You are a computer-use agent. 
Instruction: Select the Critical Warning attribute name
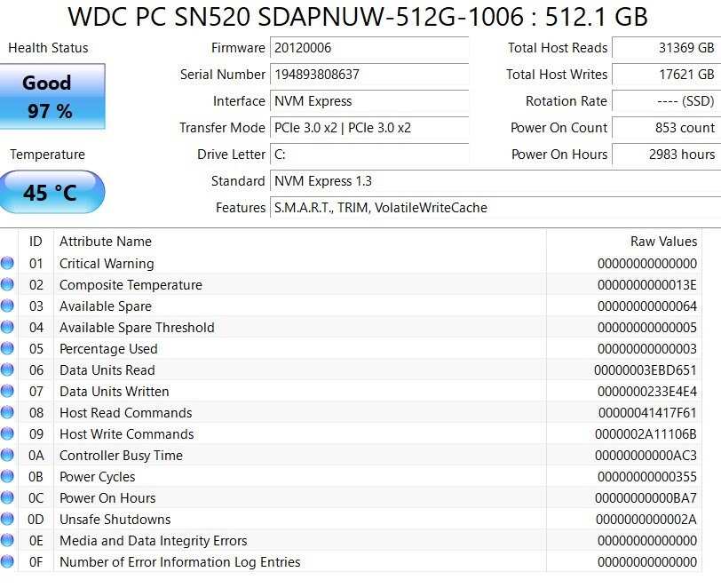(107, 264)
